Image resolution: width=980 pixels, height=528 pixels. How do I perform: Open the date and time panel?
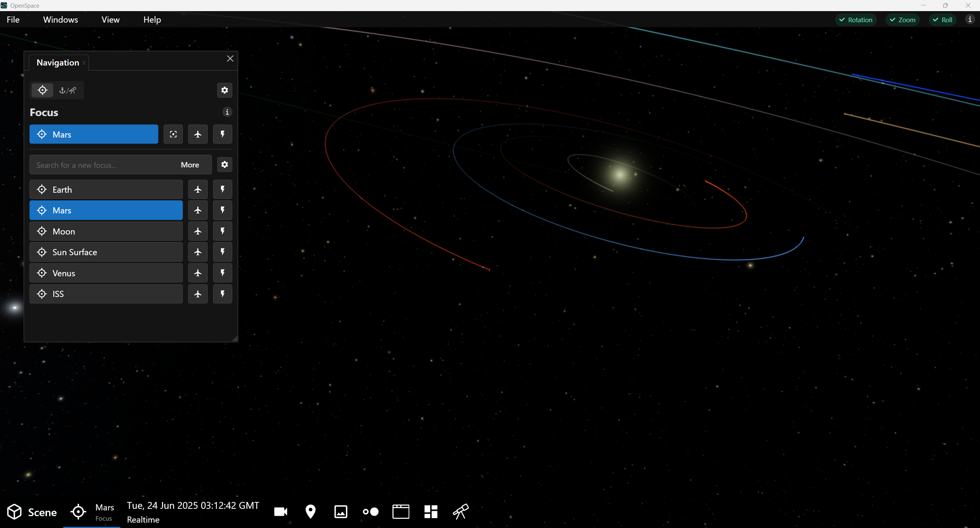coord(193,512)
